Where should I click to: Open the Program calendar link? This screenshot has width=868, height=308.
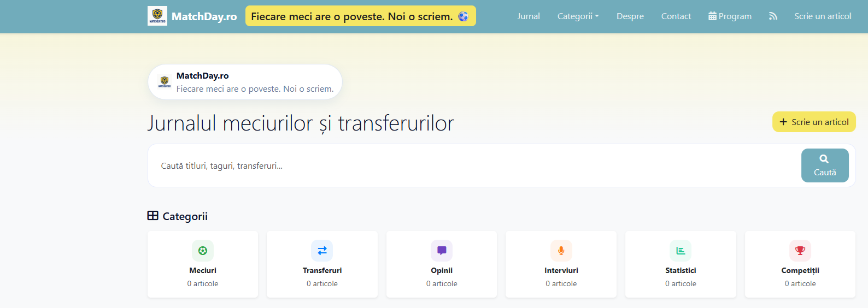[x=730, y=16]
